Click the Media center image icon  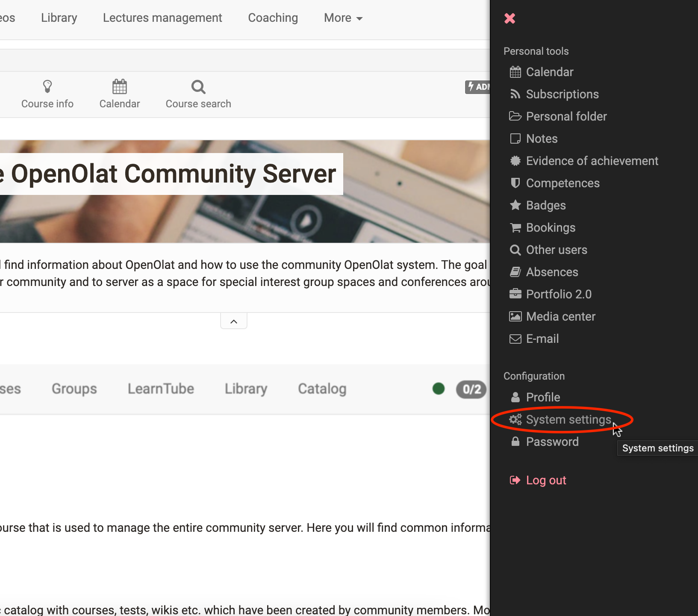pyautogui.click(x=515, y=316)
